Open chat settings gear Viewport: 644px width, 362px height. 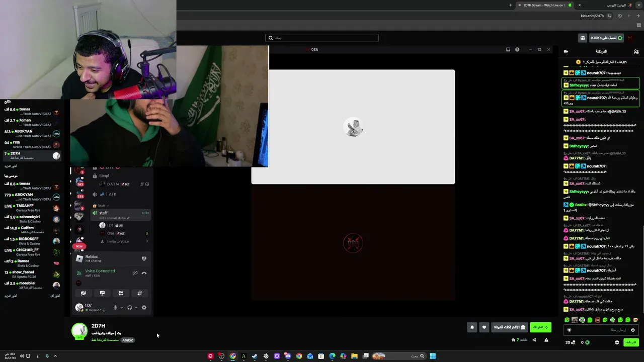click(617, 342)
